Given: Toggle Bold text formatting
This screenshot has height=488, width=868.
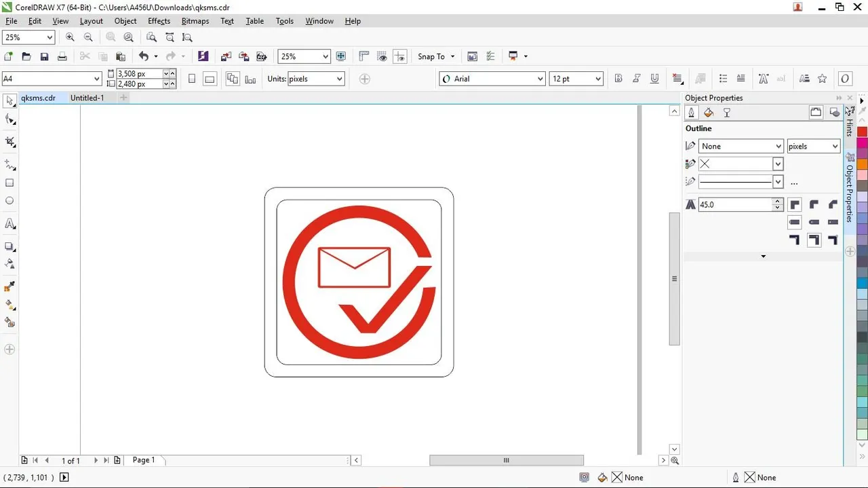Looking at the screenshot, I should 618,79.
